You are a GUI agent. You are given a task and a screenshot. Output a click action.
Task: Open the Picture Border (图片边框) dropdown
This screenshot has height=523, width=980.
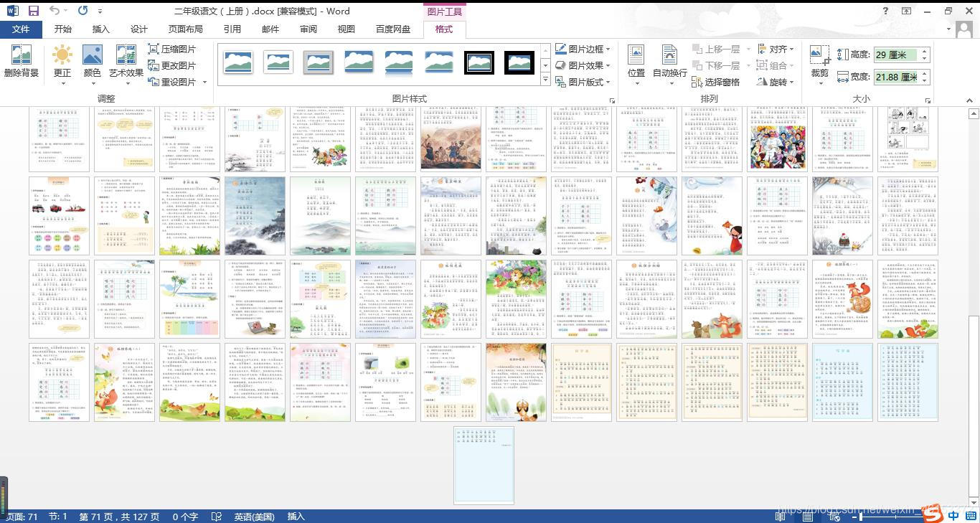[x=583, y=49]
